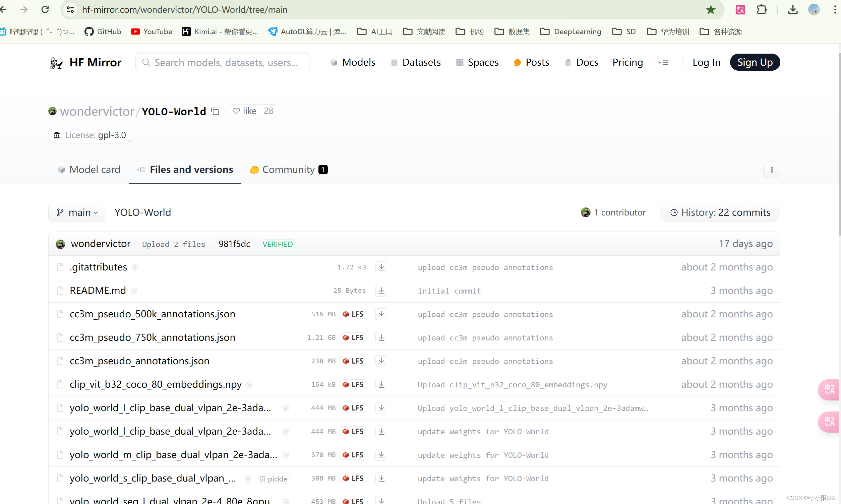Screen dimensions: 841x504
Task: Copy model name with the copy icon
Action: click(x=215, y=111)
